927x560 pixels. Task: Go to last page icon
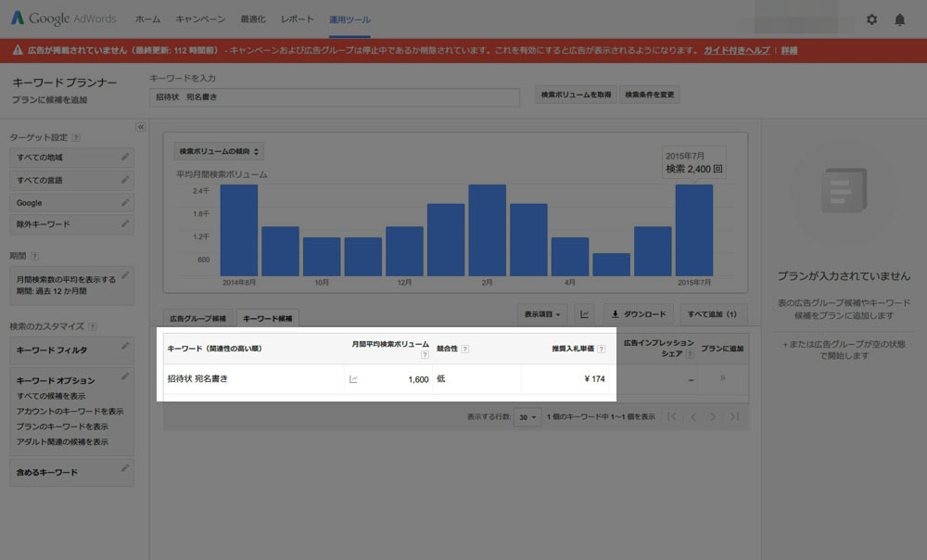tap(734, 417)
